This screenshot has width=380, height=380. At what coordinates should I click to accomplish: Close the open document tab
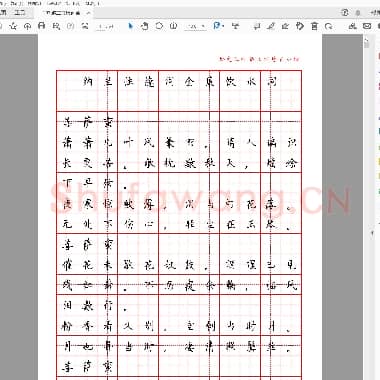pos(88,13)
